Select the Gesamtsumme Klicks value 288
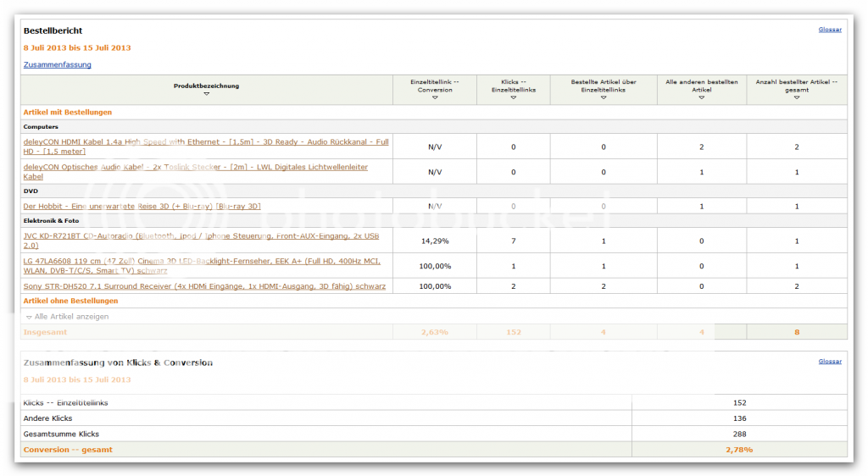This screenshot has height=476, width=868. coord(738,434)
